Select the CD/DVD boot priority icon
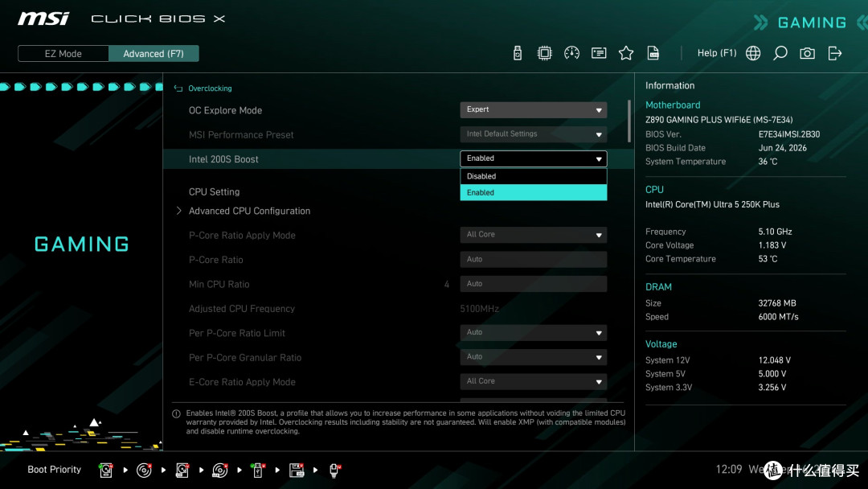The height and width of the screenshot is (489, 868). (144, 471)
